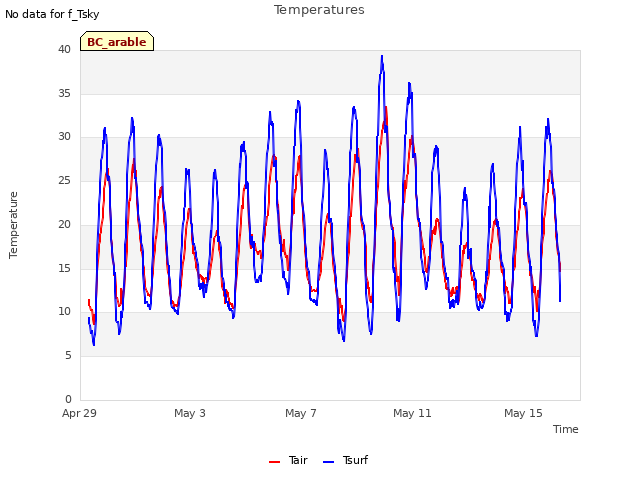Click the 5 y-axis tick label
Image resolution: width=640 pixels, height=480 pixels.
coord(68,356)
